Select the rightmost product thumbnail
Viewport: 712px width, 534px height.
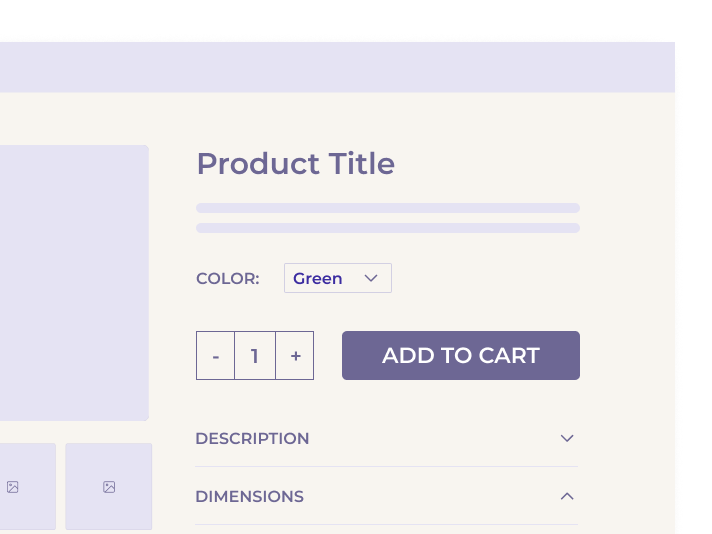(109, 487)
